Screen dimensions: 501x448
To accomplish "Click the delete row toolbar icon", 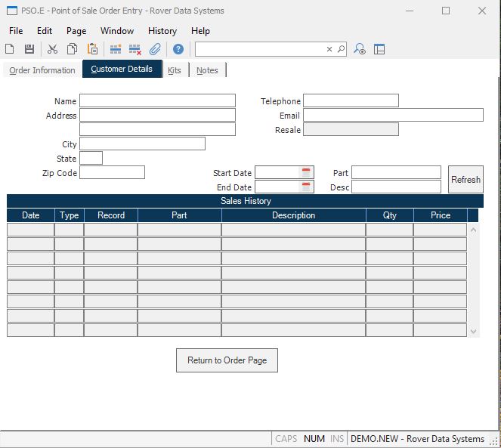I will 135,49.
